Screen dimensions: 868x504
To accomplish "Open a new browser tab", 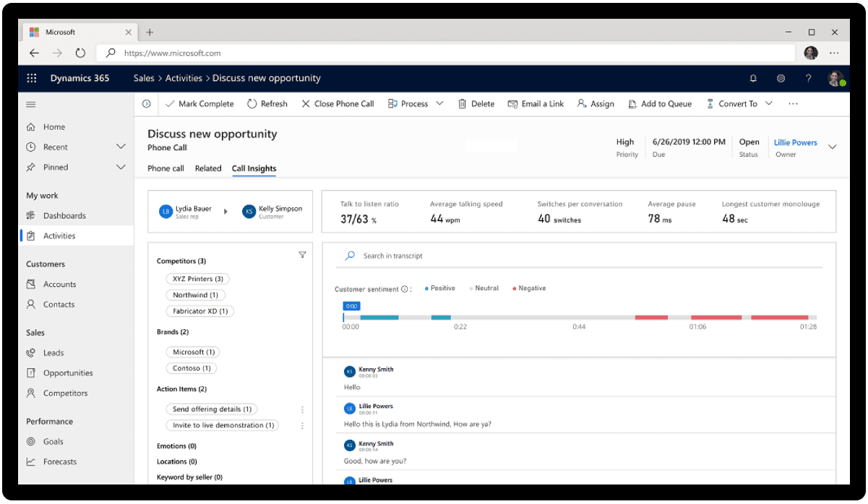I will [x=150, y=32].
